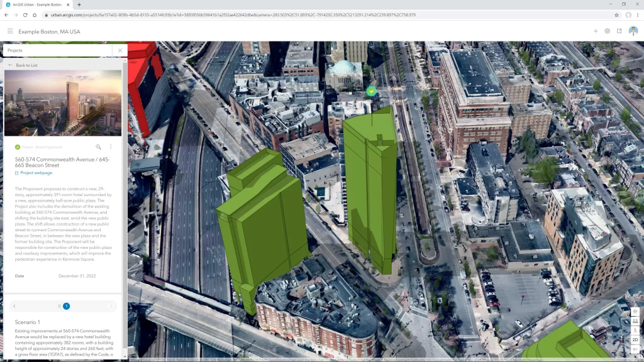Open a new browser tab
The image size is (644, 362).
tap(79, 4)
